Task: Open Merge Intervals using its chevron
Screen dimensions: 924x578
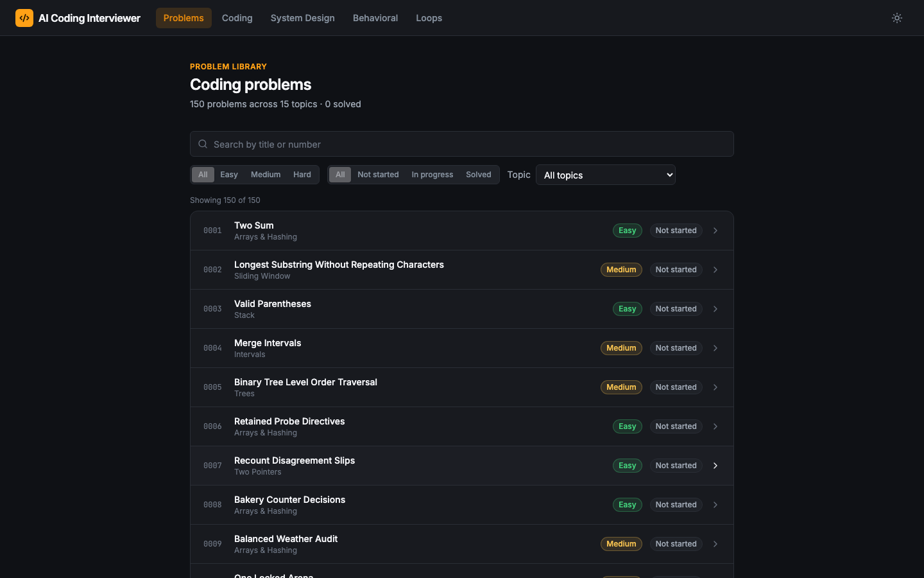Action: pyautogui.click(x=715, y=348)
